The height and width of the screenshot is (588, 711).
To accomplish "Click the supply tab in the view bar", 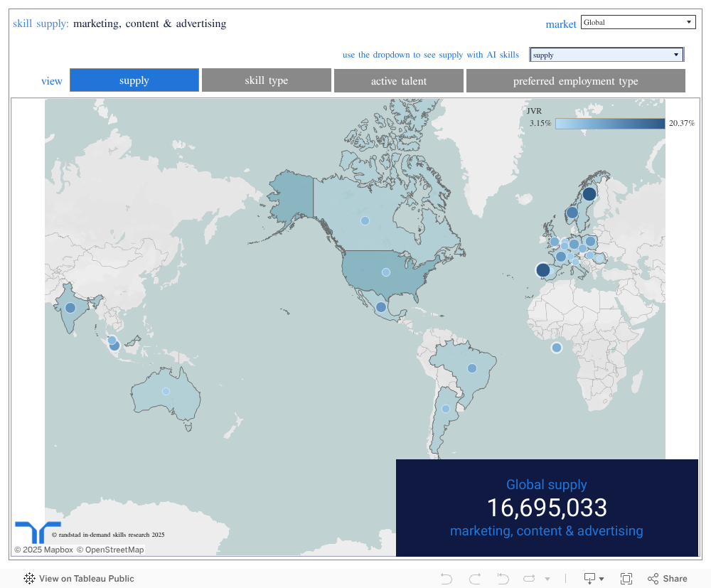I will coord(134,80).
